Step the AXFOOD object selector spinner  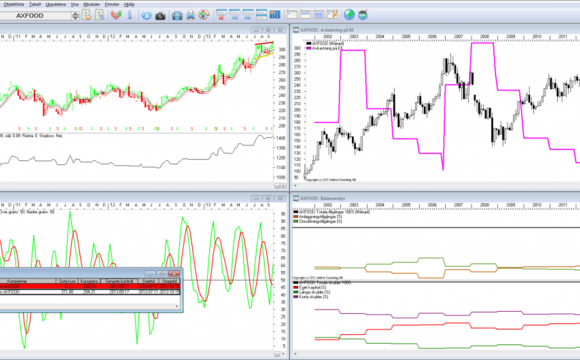coord(75,16)
